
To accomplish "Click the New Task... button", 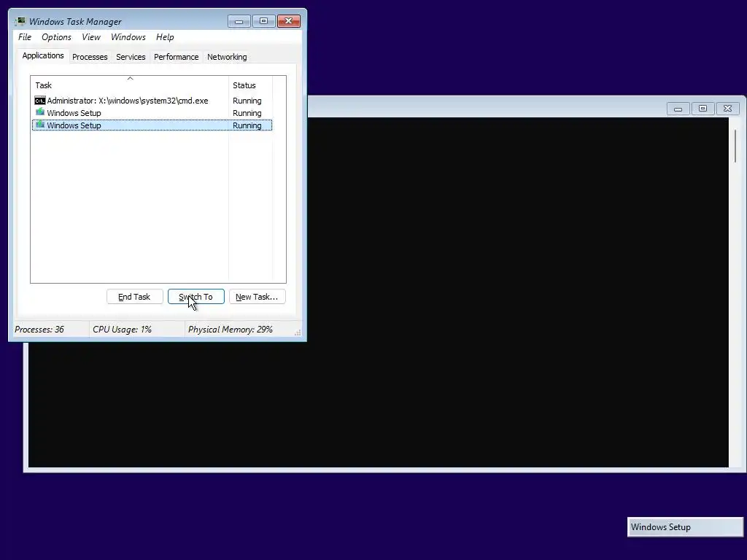I will 258,297.
